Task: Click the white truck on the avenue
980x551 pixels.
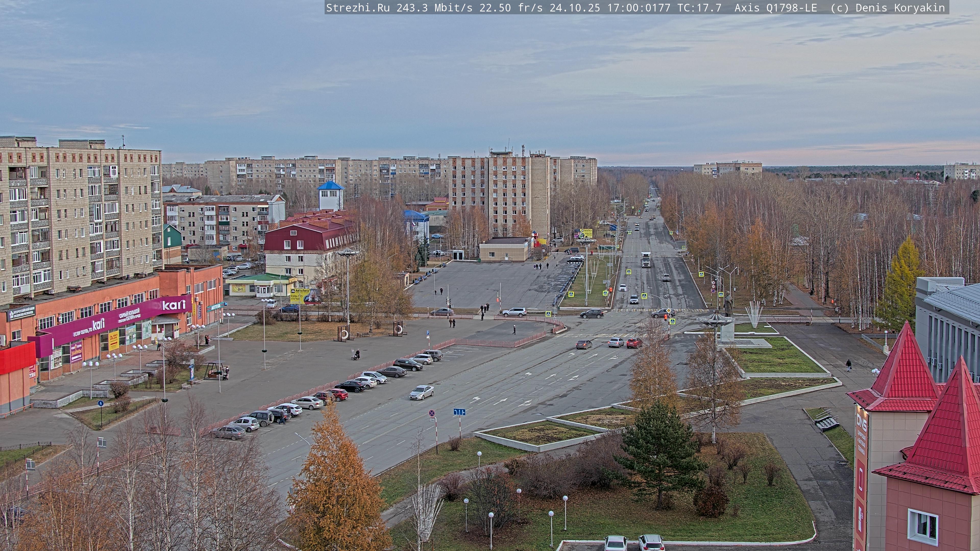Action: (646, 260)
